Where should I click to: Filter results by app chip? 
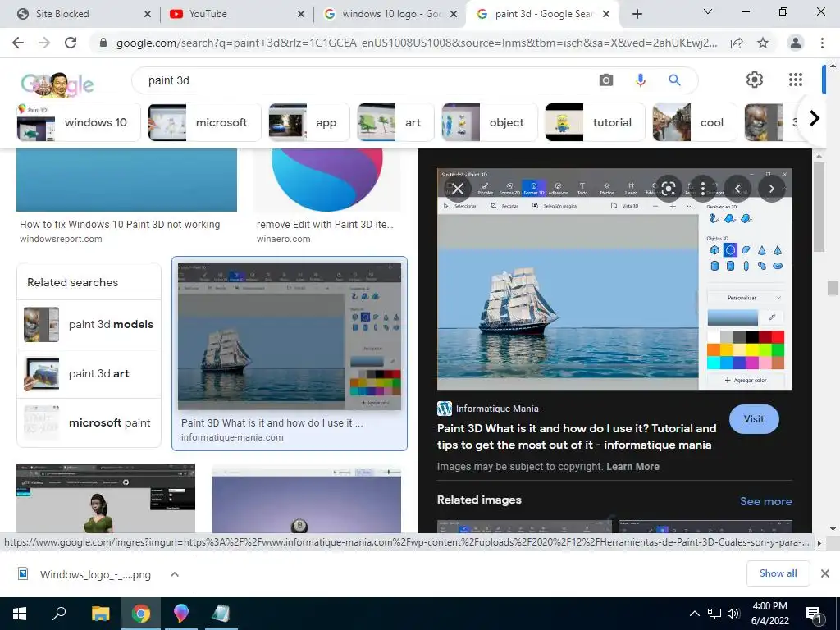pos(308,122)
